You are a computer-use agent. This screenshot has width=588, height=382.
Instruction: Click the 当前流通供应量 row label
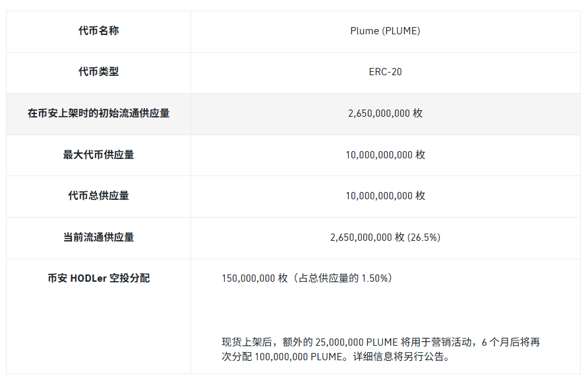pos(99,237)
